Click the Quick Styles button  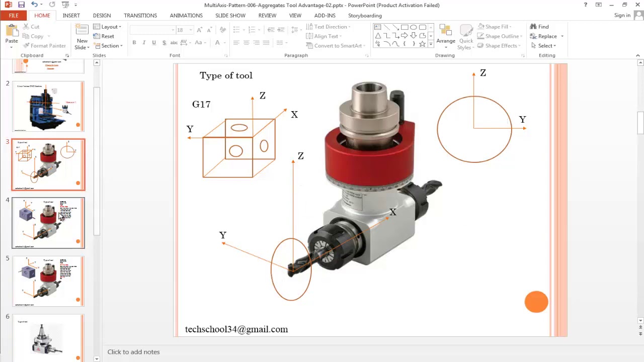point(466,36)
